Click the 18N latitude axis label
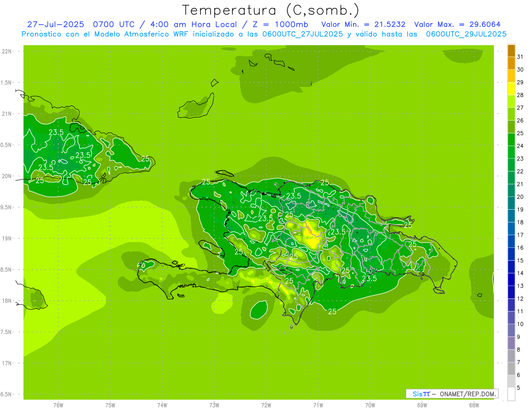The image size is (532, 411). (7, 301)
